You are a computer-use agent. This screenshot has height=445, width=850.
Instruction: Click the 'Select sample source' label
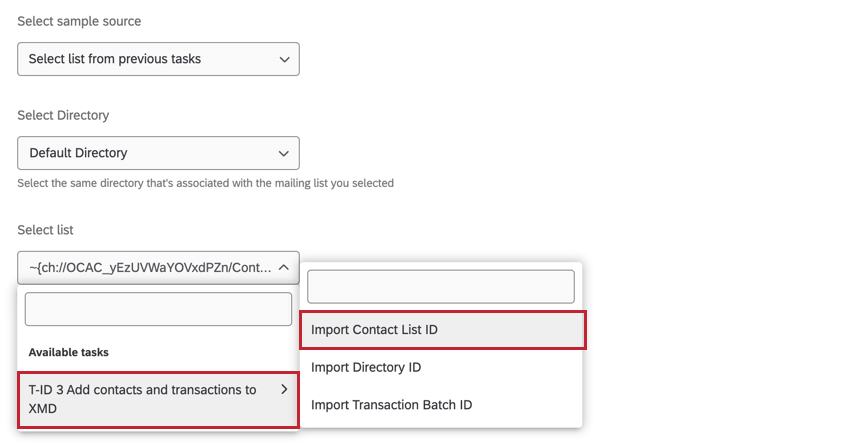pos(79,21)
